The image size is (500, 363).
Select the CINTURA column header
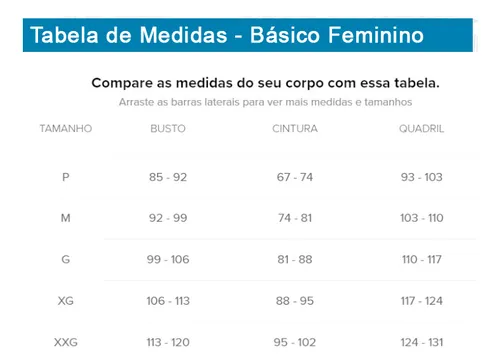pyautogui.click(x=295, y=129)
